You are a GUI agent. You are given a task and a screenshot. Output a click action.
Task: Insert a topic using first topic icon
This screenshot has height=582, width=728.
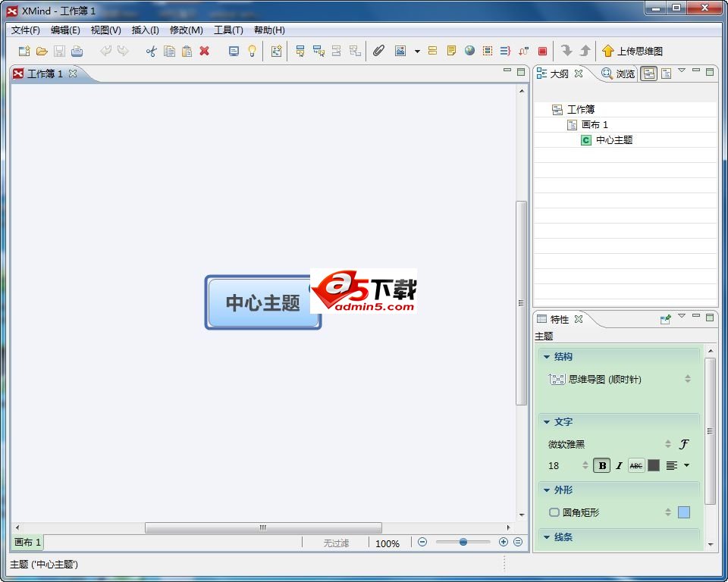coord(300,51)
